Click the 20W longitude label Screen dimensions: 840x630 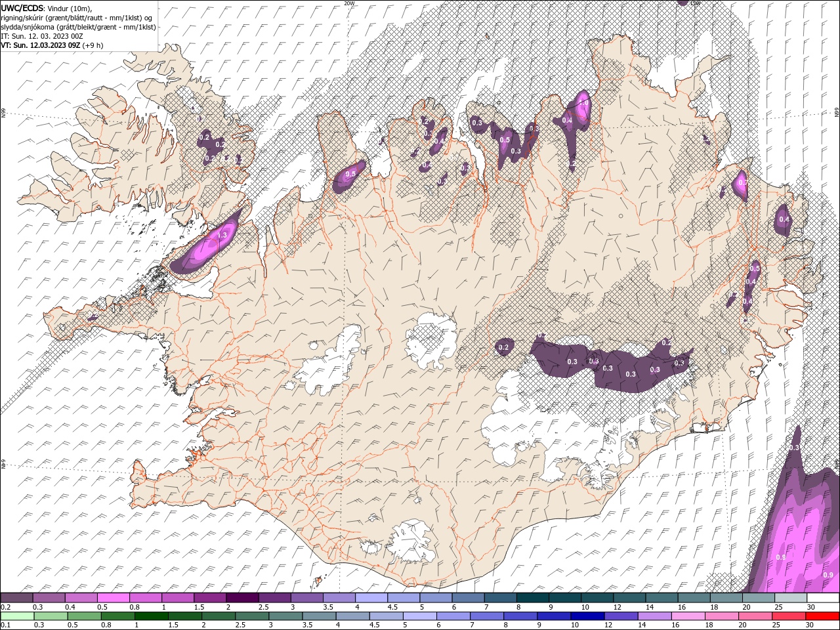(x=350, y=3)
